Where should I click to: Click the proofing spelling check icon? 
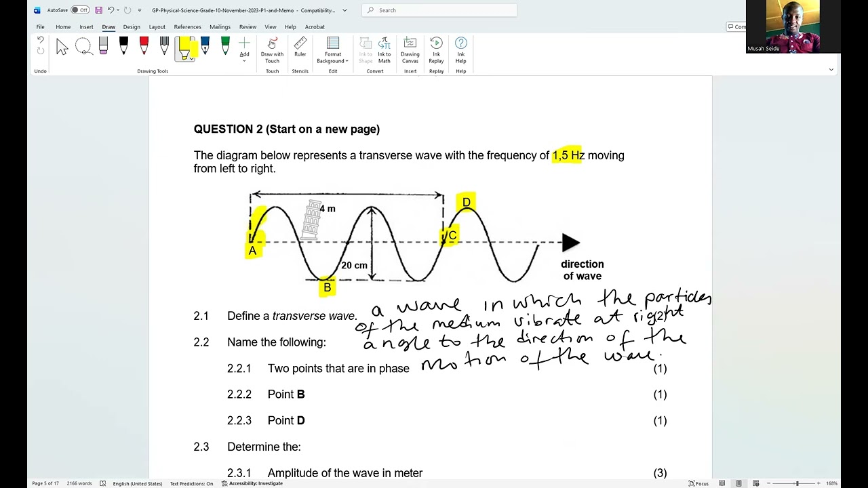[102, 483]
